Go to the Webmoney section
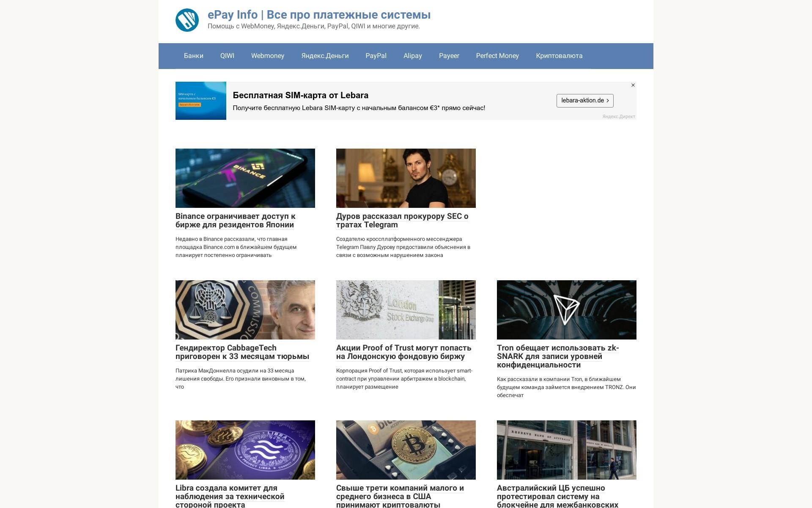 [268, 56]
